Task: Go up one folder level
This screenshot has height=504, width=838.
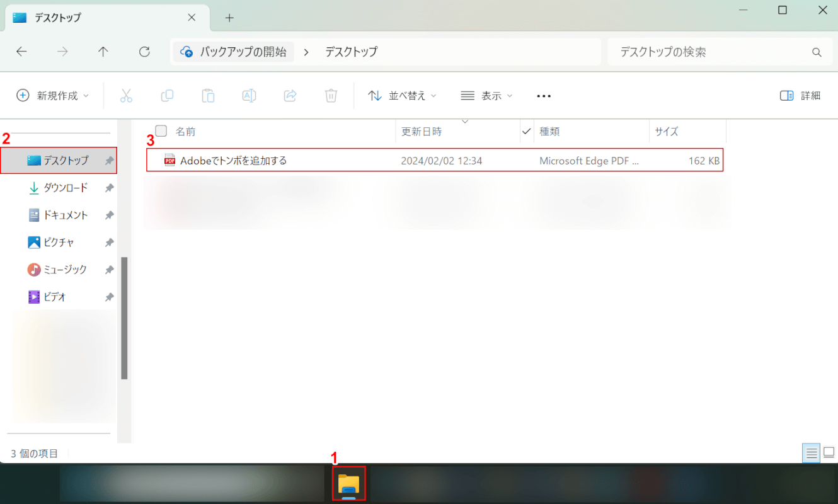Action: click(103, 52)
